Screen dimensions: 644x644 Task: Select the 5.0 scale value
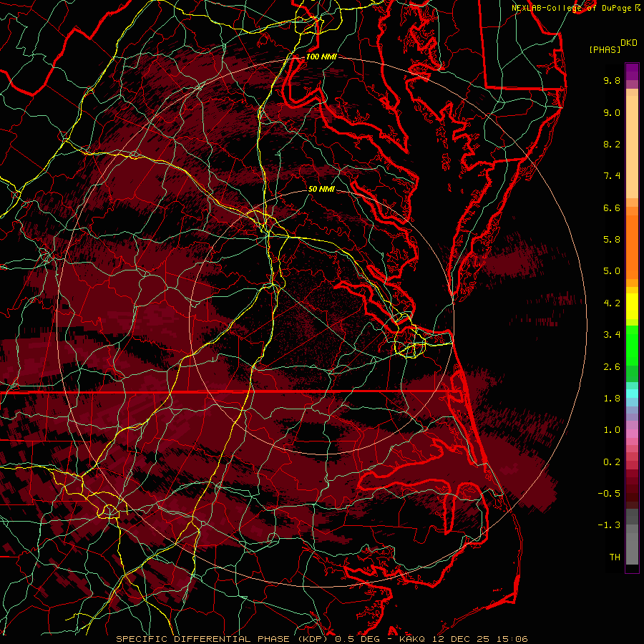coord(612,271)
